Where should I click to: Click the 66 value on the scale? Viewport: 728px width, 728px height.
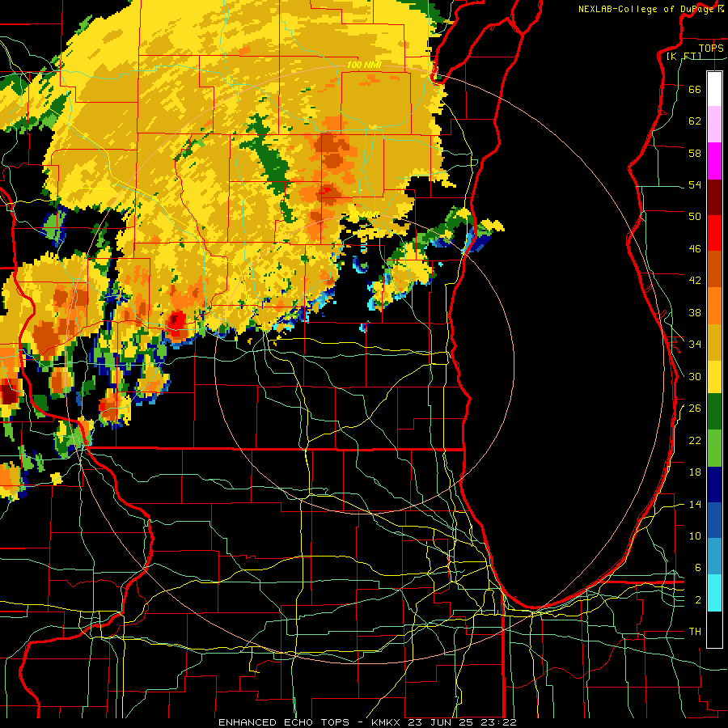(695, 89)
